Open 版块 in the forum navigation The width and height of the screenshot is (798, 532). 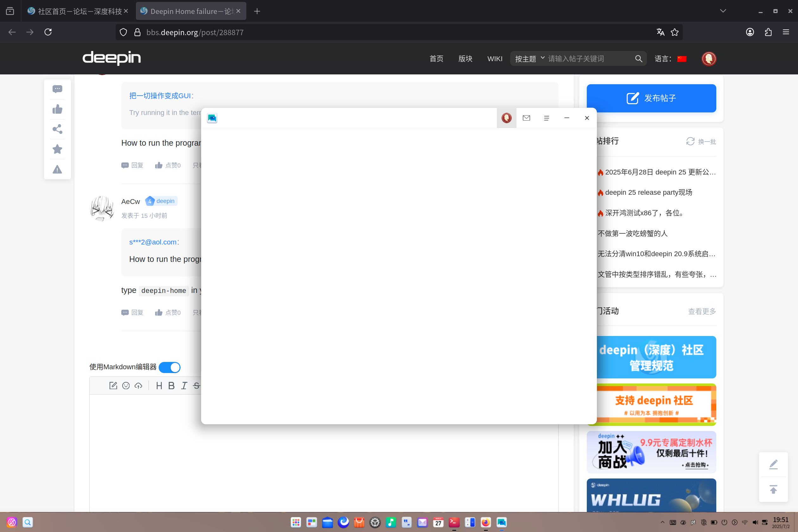point(465,59)
